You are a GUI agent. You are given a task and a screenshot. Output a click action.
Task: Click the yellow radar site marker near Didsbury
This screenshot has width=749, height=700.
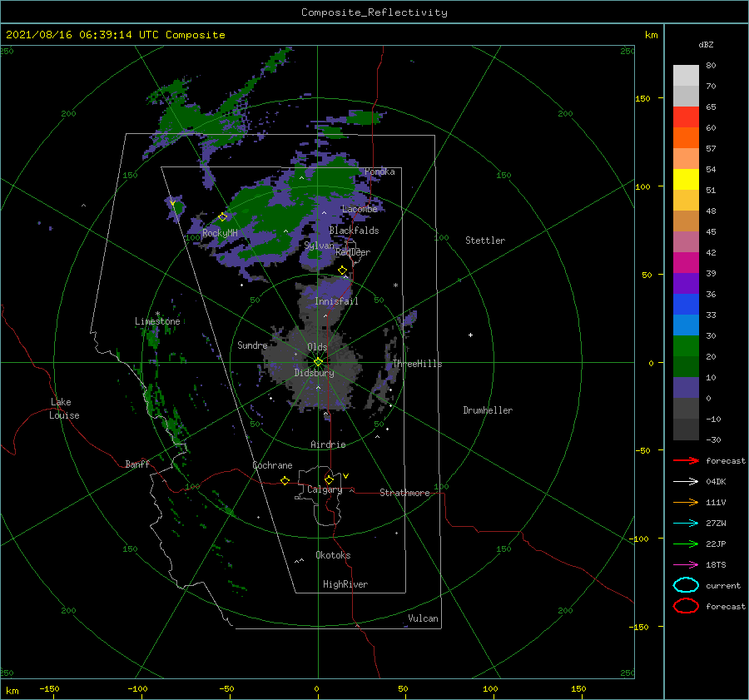(318, 362)
